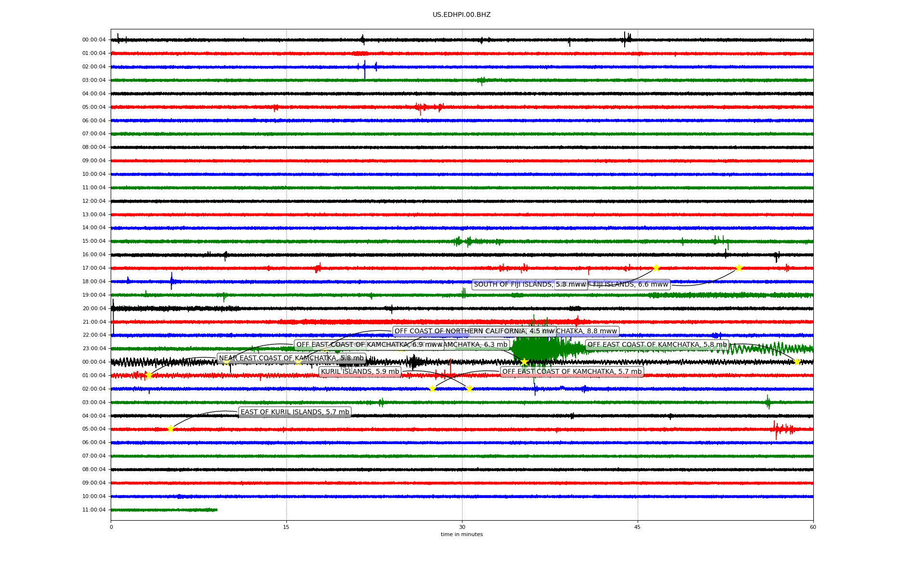Click the x-axis tick label 30

tap(462, 527)
